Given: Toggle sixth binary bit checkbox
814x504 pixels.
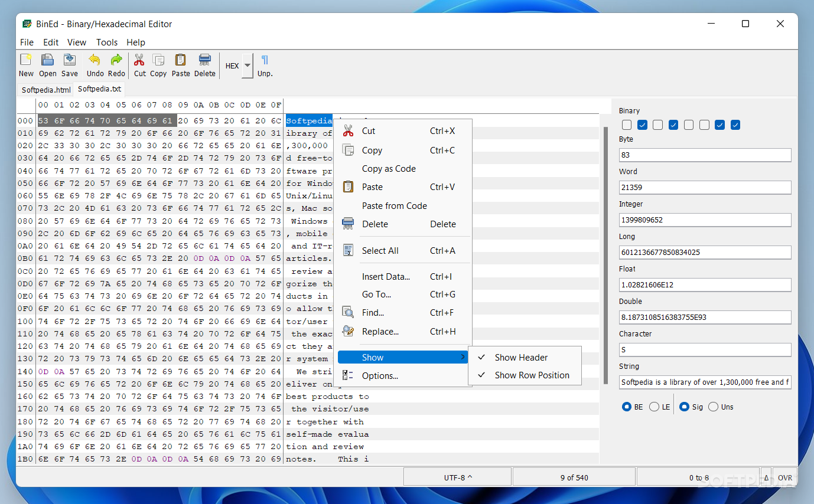Looking at the screenshot, I should 704,125.
